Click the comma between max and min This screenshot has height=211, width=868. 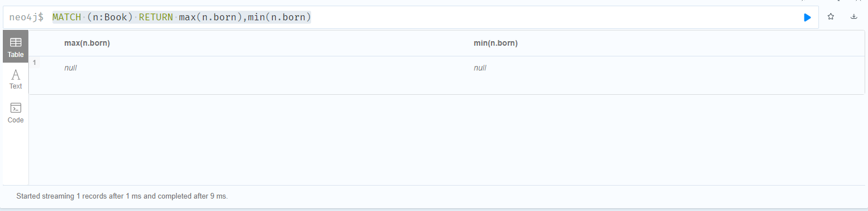click(x=246, y=19)
